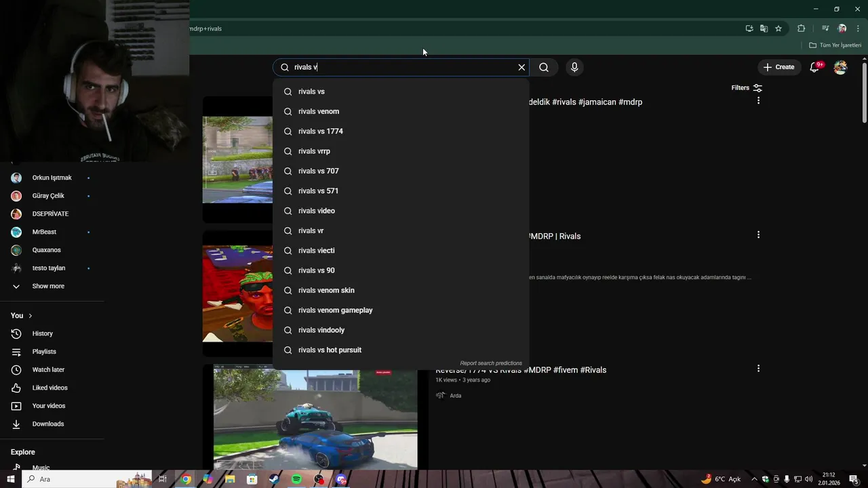Open the YouTube account avatar menu

click(x=840, y=67)
